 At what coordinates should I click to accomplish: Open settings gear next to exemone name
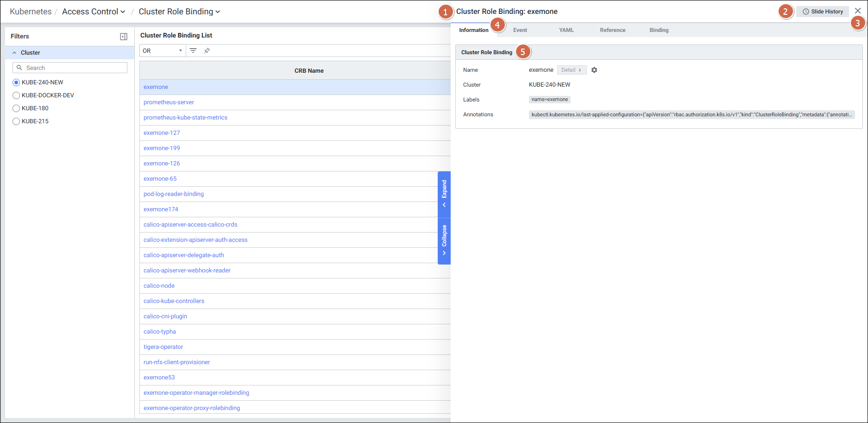(x=594, y=70)
